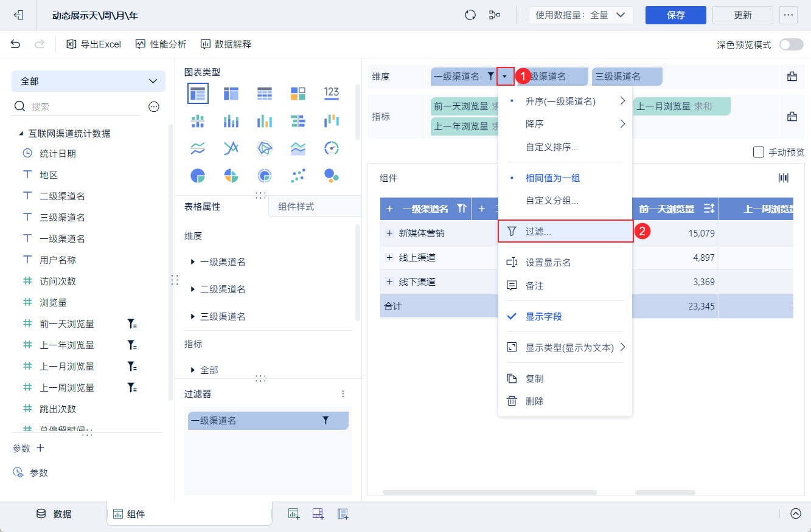
Task: Select the pie chart type icon
Action: (198, 176)
